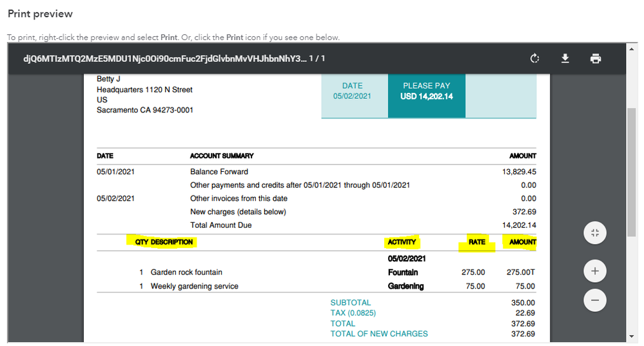Zoom in with the plus button
Image resolution: width=644 pixels, height=346 pixels.
[x=595, y=271]
